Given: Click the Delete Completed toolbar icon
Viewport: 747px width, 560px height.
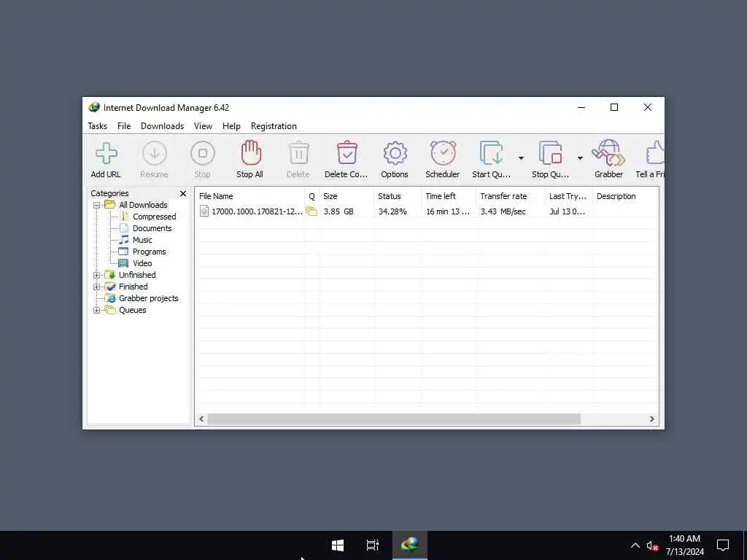Looking at the screenshot, I should [x=347, y=153].
